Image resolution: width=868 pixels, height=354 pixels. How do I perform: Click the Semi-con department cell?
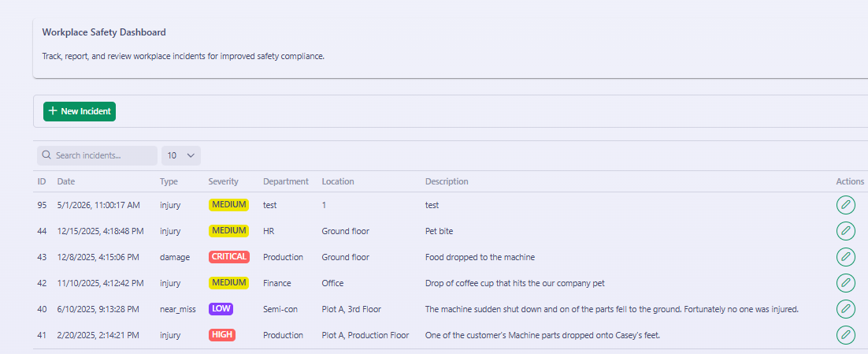280,309
